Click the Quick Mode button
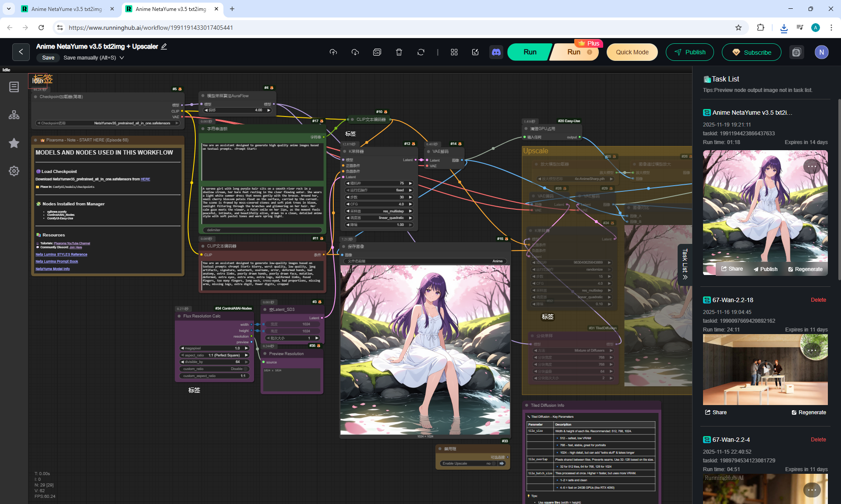841x504 pixels. pyautogui.click(x=632, y=52)
